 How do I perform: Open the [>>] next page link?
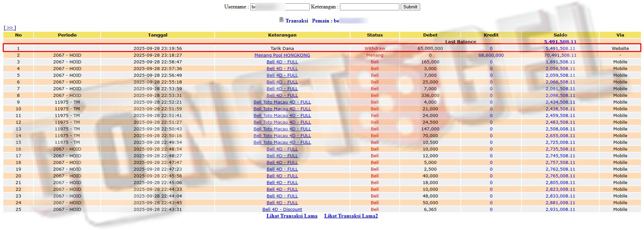(x=10, y=28)
